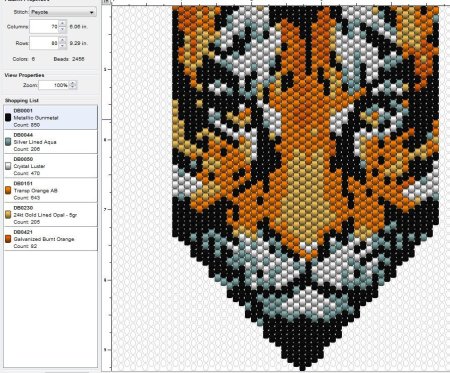Click the black Metallic Gunmetal color swatch
The image size is (450, 373).
point(8,117)
